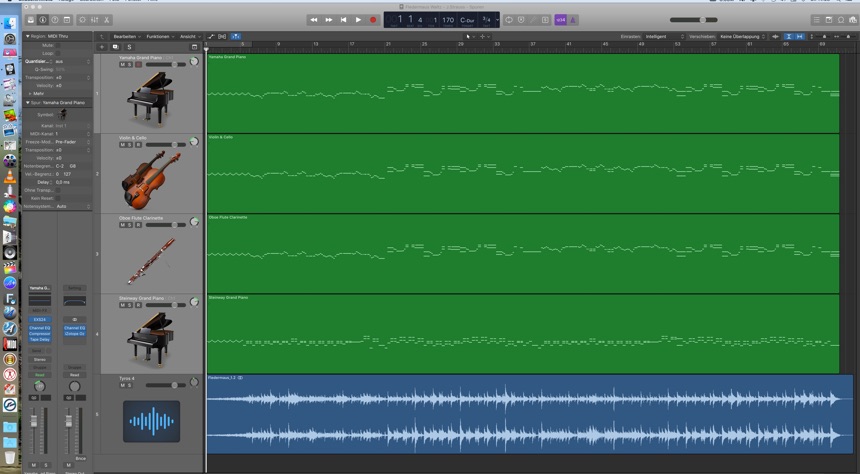Open the Funktionen menu
Image resolution: width=860 pixels, height=474 pixels.
[x=160, y=36]
